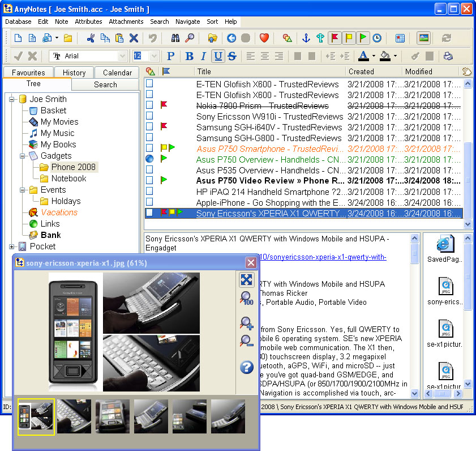Viewport: 476px width, 451px height.
Task: Sort notes by Title column header
Action: click(269, 71)
